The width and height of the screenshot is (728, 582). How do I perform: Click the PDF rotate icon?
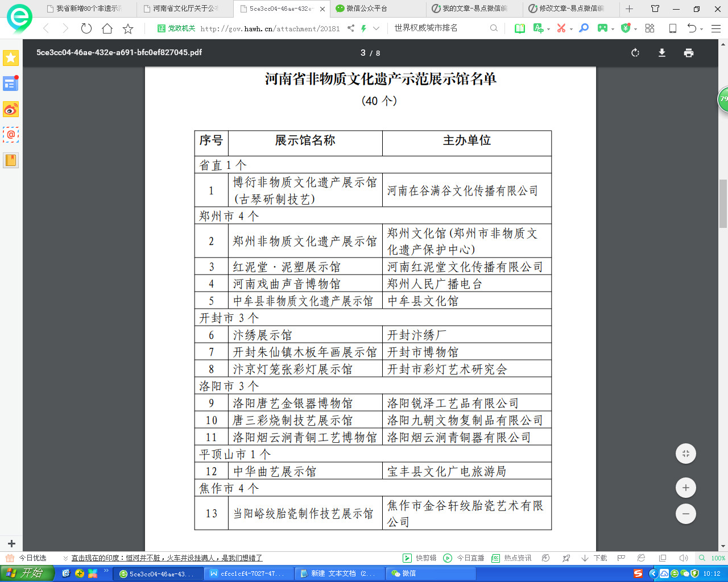(x=635, y=53)
